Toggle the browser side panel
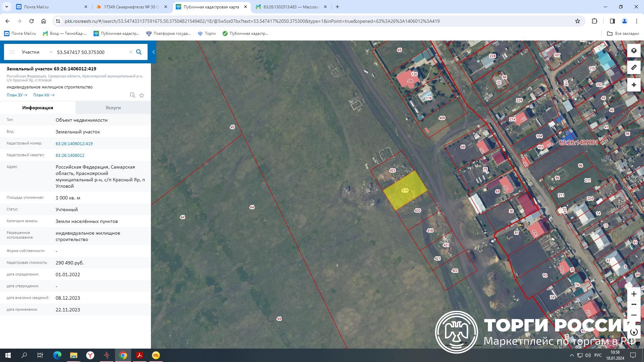644x362 pixels. click(612, 21)
